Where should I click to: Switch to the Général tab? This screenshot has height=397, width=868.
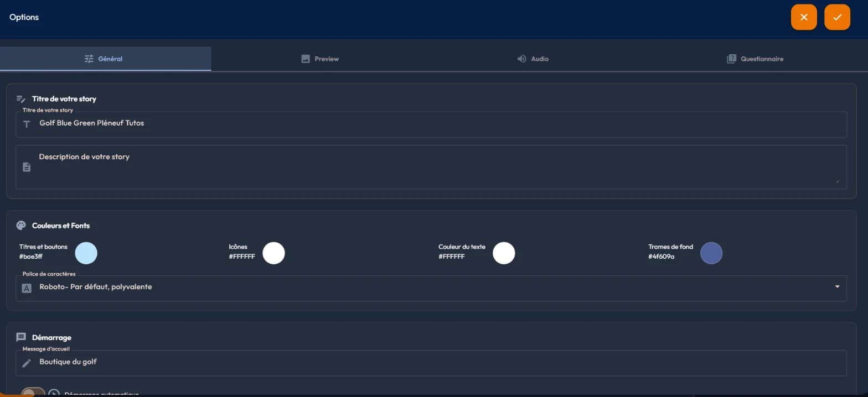tap(105, 59)
